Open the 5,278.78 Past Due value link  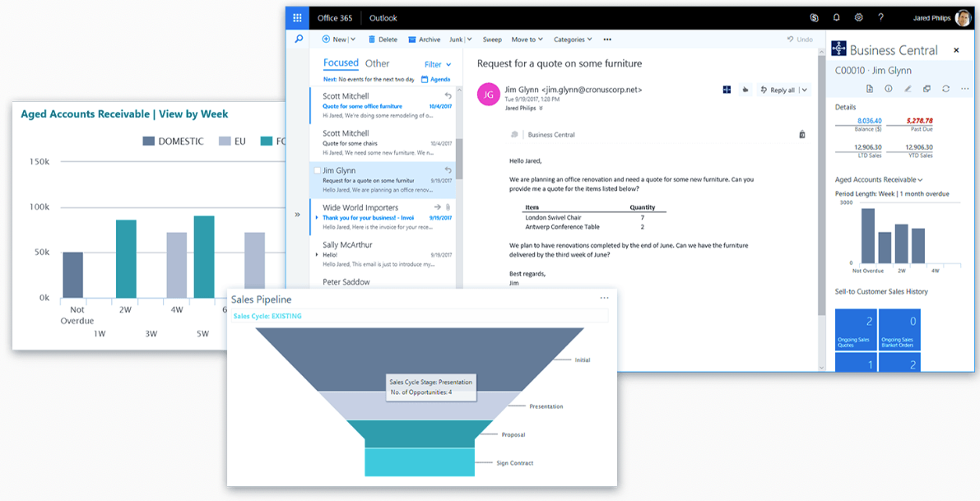click(919, 121)
